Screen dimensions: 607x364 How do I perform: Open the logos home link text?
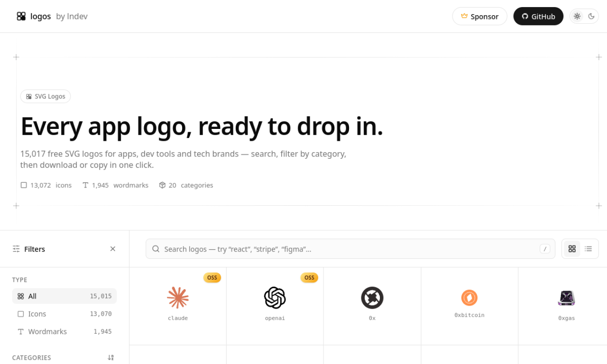(40, 17)
